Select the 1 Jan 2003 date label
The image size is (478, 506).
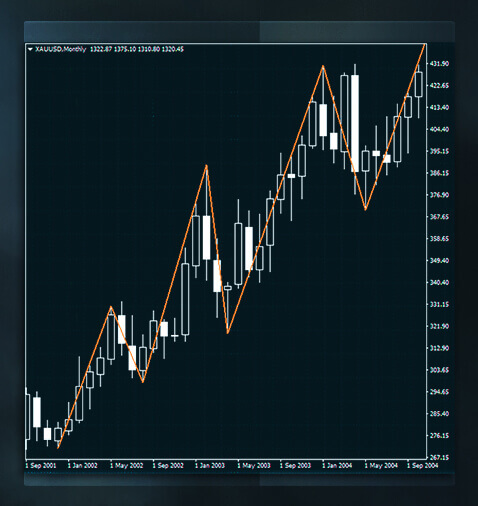[210, 465]
